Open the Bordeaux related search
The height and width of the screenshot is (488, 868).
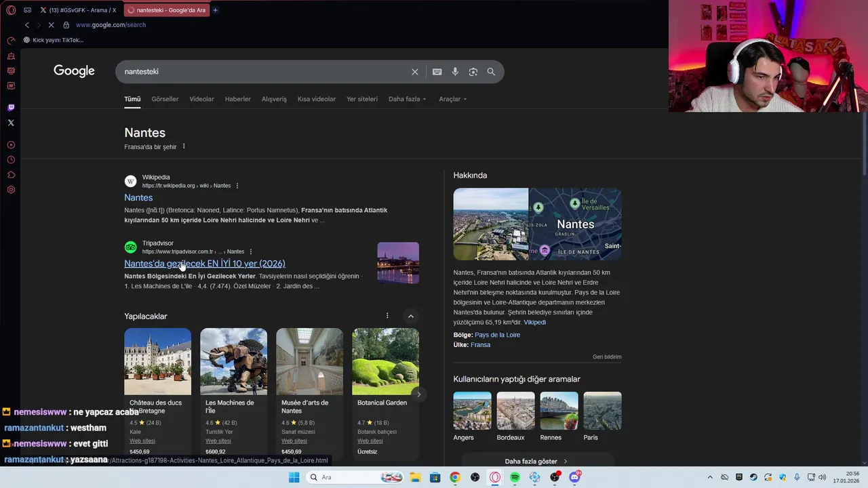tap(515, 416)
